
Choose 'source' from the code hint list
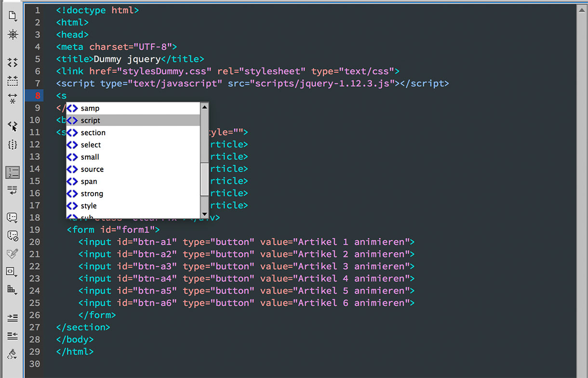(x=133, y=169)
